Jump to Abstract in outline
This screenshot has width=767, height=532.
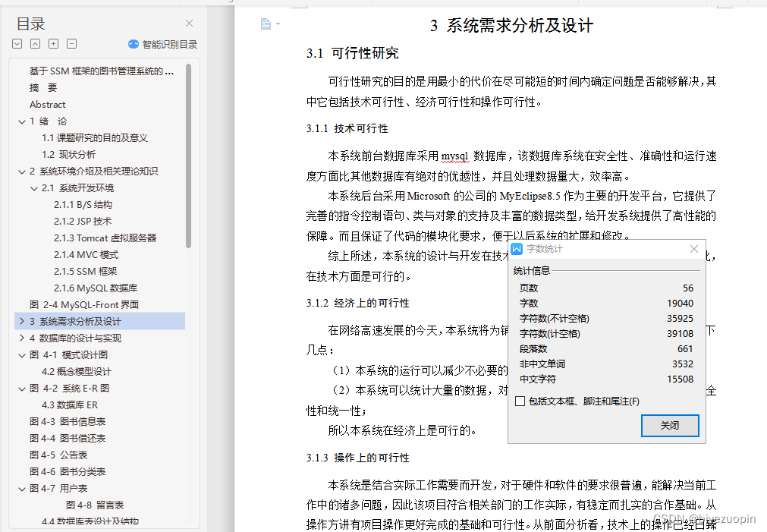[x=48, y=104]
